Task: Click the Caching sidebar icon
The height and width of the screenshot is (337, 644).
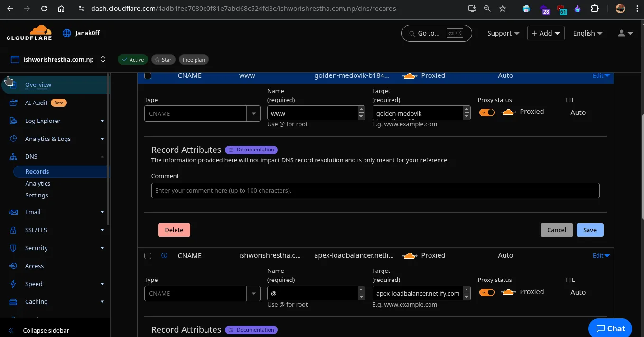Action: coord(14,302)
